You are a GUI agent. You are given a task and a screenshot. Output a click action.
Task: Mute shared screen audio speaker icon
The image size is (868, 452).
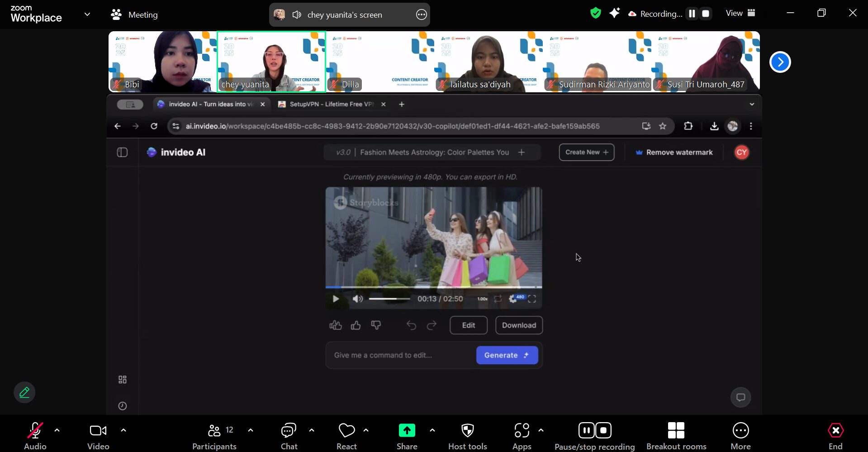click(297, 15)
